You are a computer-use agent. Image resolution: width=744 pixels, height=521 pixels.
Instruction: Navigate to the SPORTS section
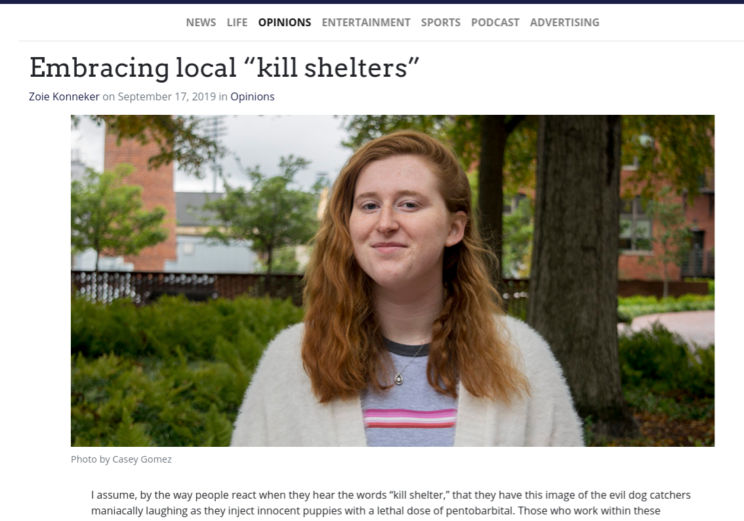440,22
